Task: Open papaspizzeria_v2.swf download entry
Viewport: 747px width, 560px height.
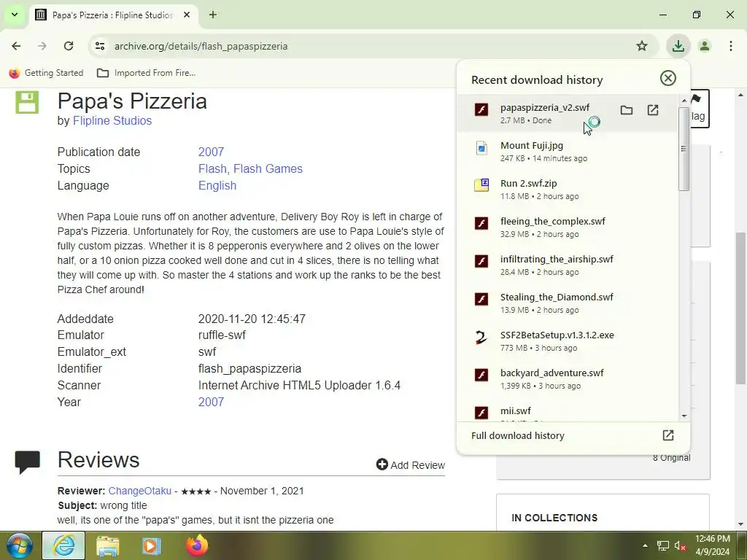Action: pyautogui.click(x=567, y=113)
